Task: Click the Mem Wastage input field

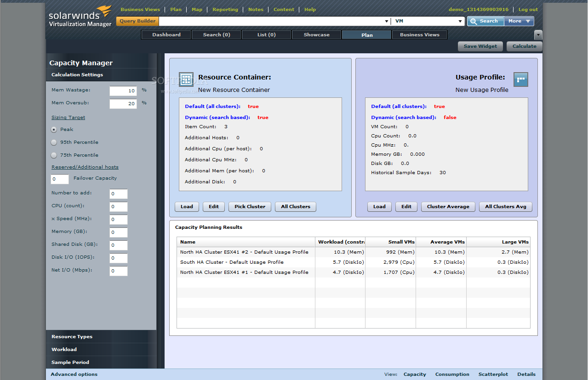Action: [123, 91]
